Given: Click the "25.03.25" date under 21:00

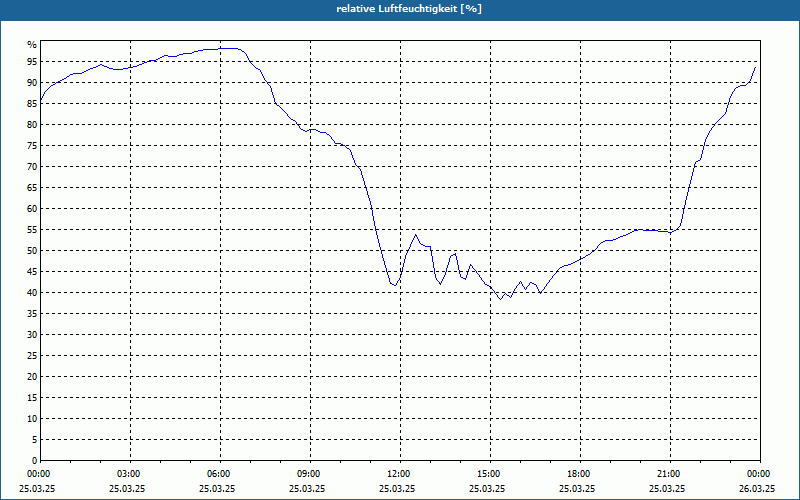Looking at the screenshot, I should click(x=668, y=488).
